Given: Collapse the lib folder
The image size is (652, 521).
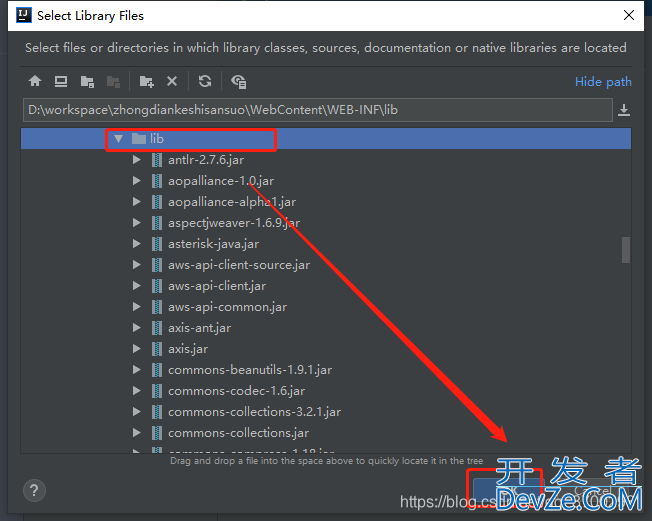Looking at the screenshot, I should pyautogui.click(x=119, y=138).
